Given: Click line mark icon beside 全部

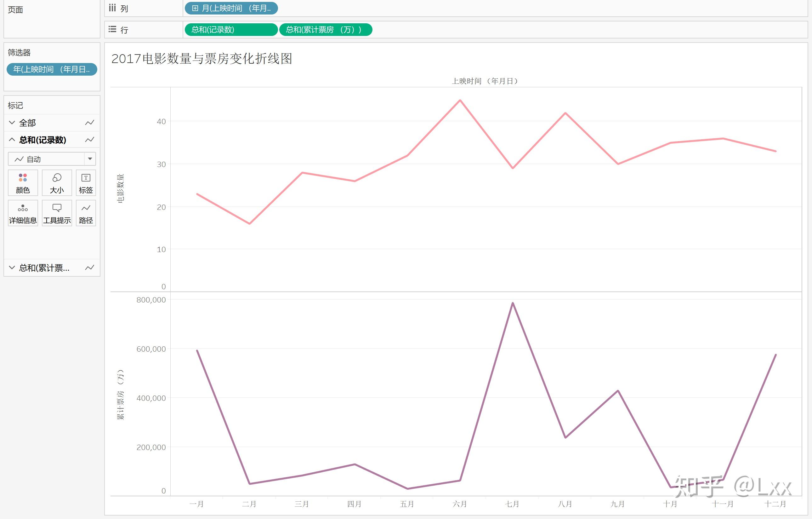Looking at the screenshot, I should 89,123.
